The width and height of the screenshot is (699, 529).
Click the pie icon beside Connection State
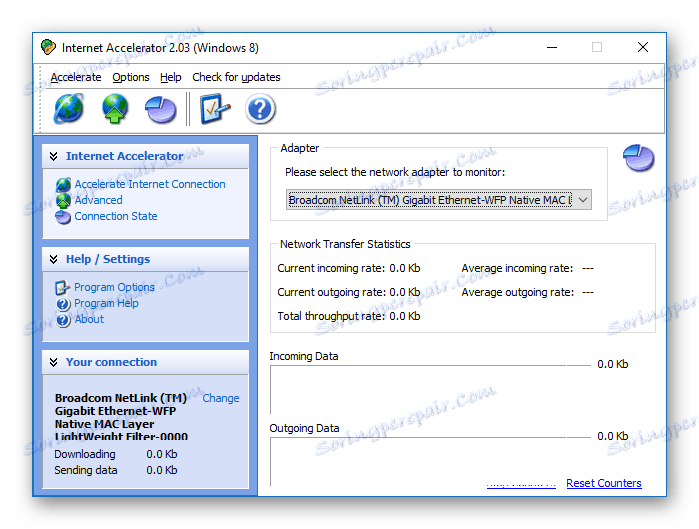coord(63,217)
